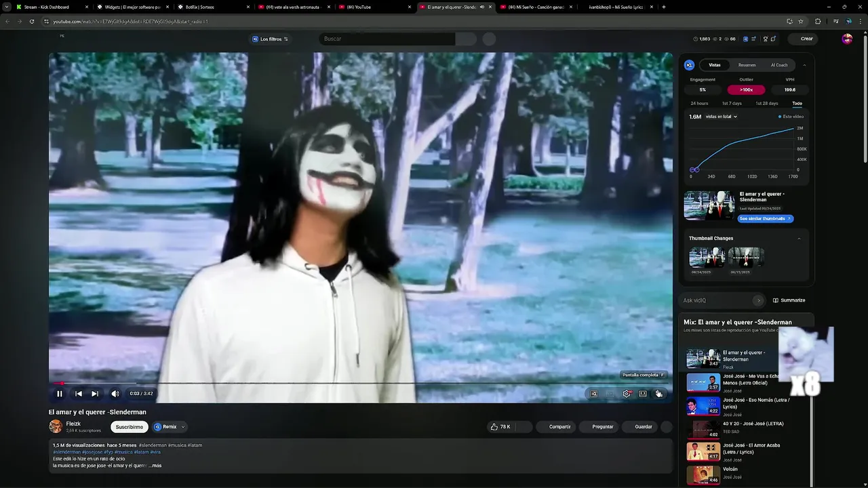Skip to previous video in player
The height and width of the screenshot is (488, 868).
tap(79, 394)
